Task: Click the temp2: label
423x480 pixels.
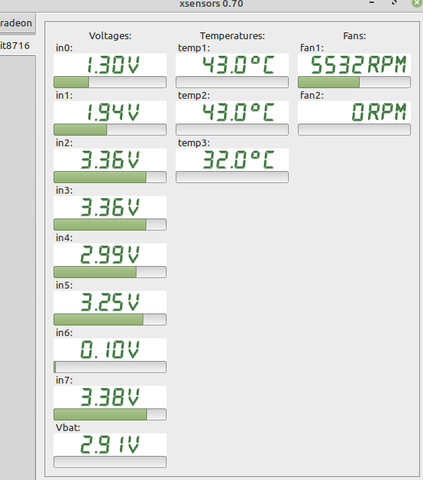Action: click(x=194, y=96)
